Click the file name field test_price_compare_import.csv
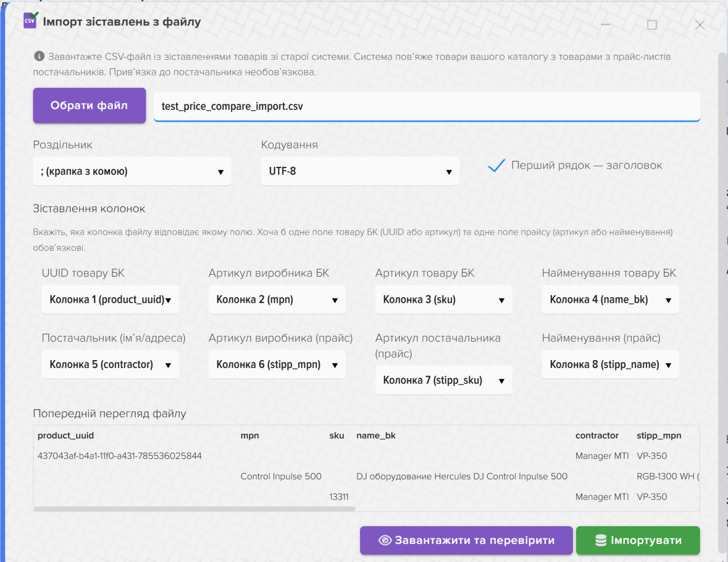 (427, 106)
